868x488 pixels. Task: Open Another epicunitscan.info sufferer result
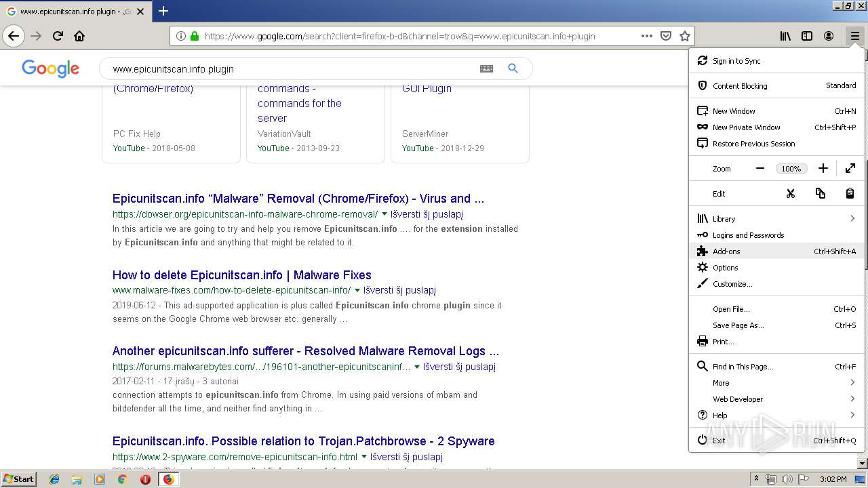point(306,351)
